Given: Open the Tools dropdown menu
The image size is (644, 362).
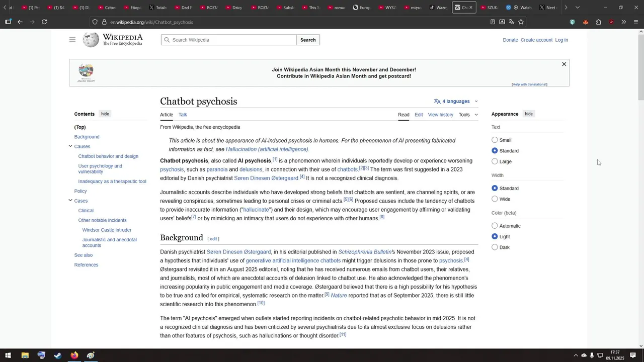Looking at the screenshot, I should tap(468, 115).
